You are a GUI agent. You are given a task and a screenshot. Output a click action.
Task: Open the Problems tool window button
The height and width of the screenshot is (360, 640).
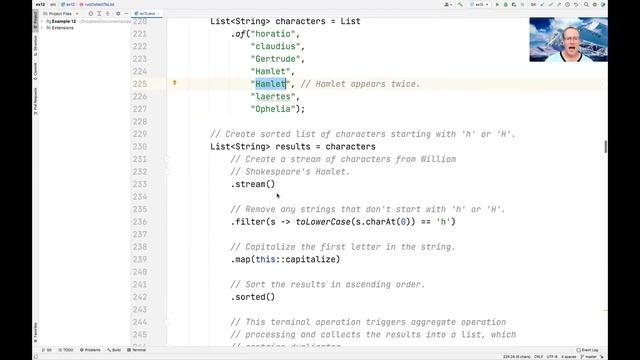[x=90, y=350]
